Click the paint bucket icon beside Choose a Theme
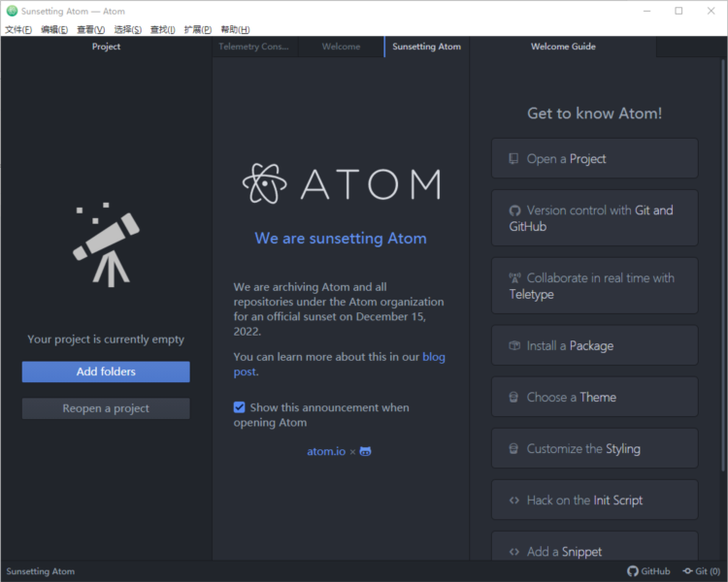 [514, 398]
